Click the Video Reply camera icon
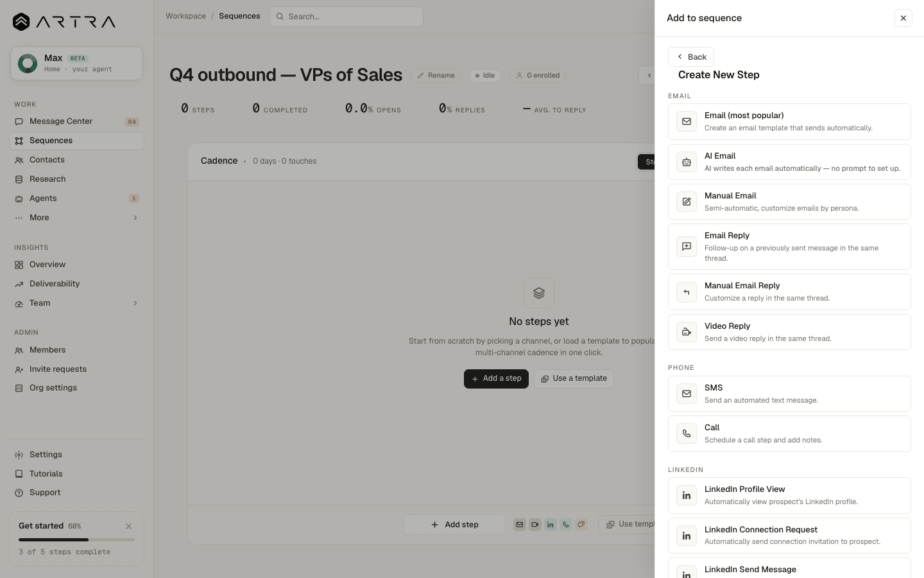The width and height of the screenshot is (924, 578). tap(687, 332)
